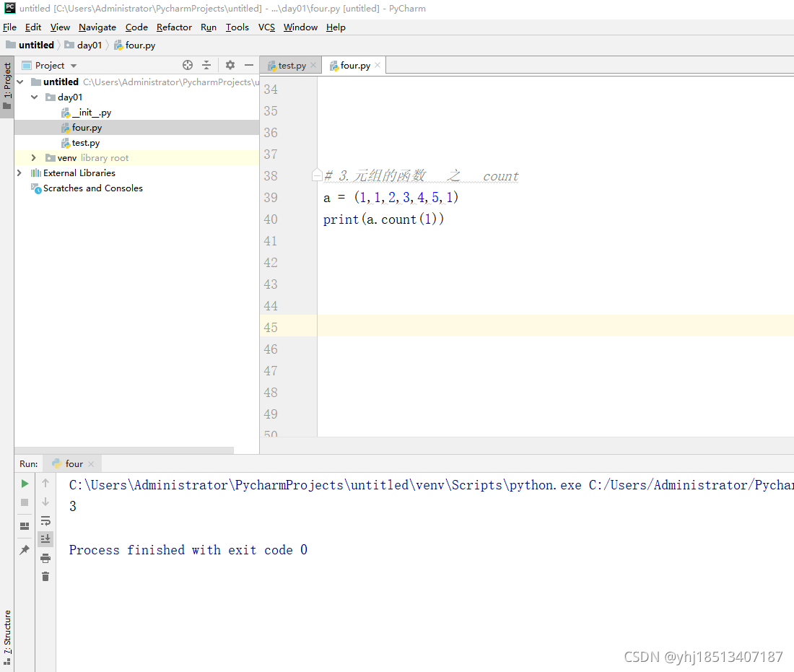This screenshot has width=794, height=672.
Task: Open the Help menu
Action: point(336,27)
